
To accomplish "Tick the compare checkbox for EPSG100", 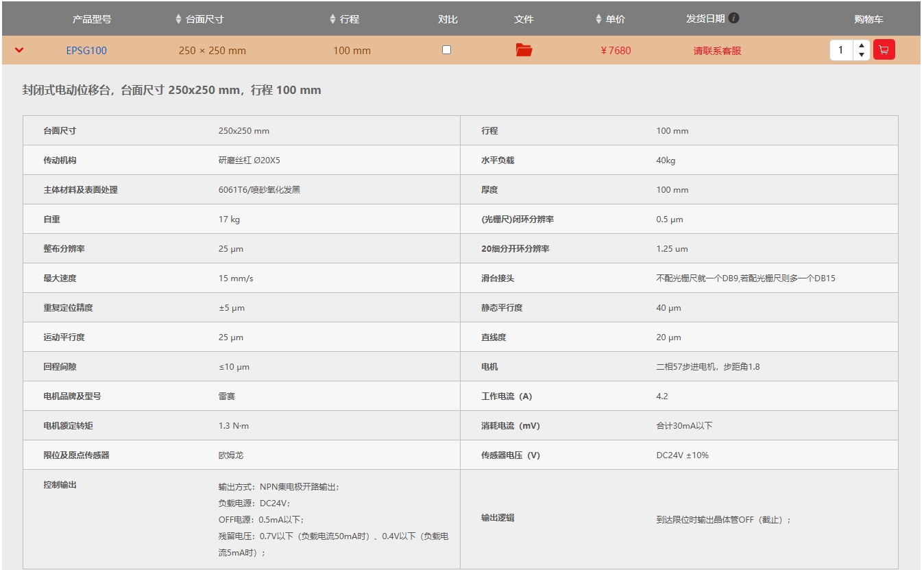I will pyautogui.click(x=446, y=50).
